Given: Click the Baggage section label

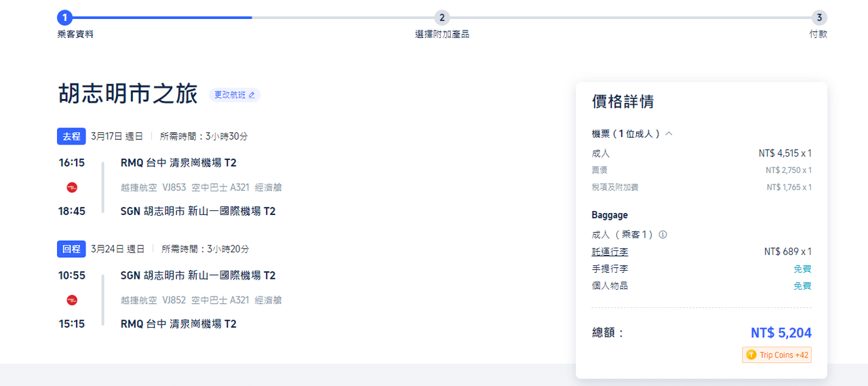Looking at the screenshot, I should point(610,215).
